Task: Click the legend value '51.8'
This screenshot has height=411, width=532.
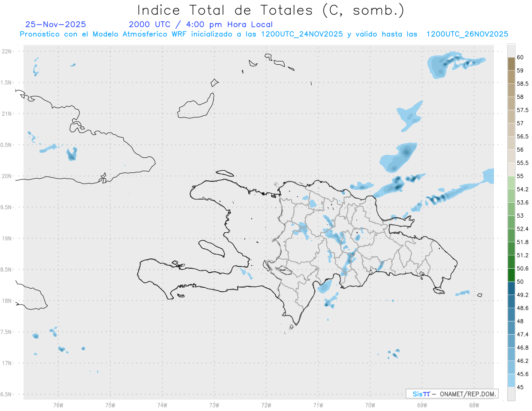Action: pos(522,242)
